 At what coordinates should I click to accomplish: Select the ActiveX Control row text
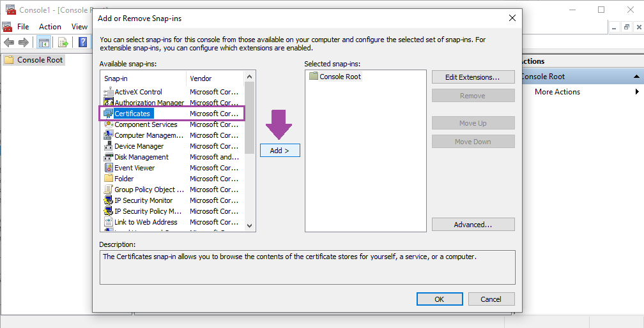(138, 92)
